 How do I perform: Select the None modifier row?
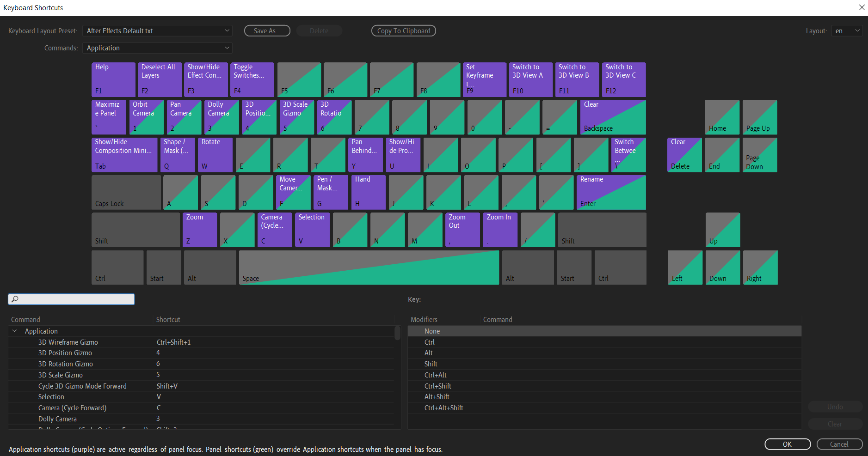(x=604, y=331)
